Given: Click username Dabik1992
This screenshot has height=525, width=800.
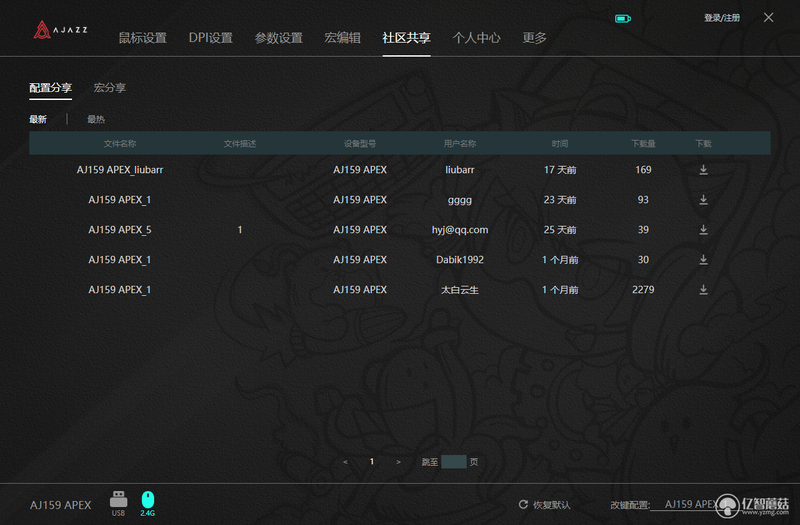Looking at the screenshot, I should pyautogui.click(x=460, y=260).
